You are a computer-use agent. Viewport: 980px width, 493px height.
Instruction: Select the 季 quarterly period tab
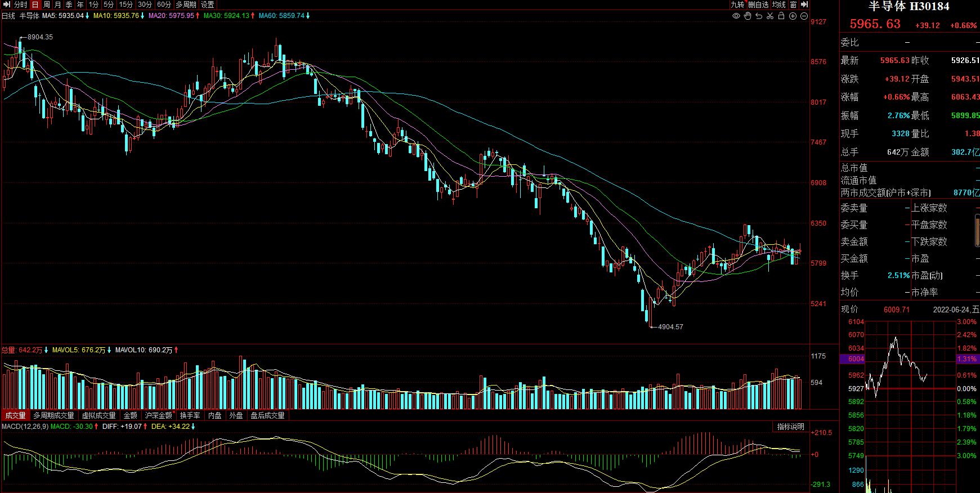(x=69, y=5)
